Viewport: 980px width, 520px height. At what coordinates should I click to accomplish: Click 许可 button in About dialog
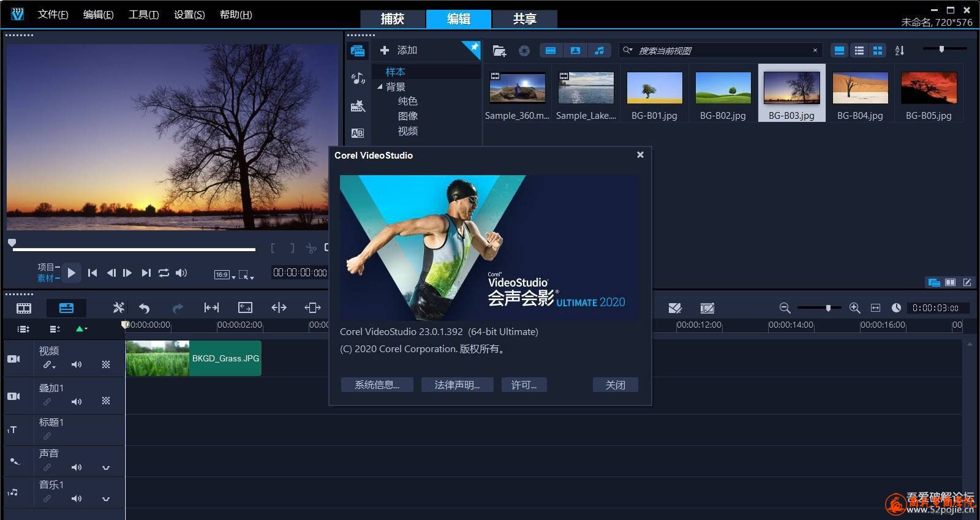tap(524, 385)
